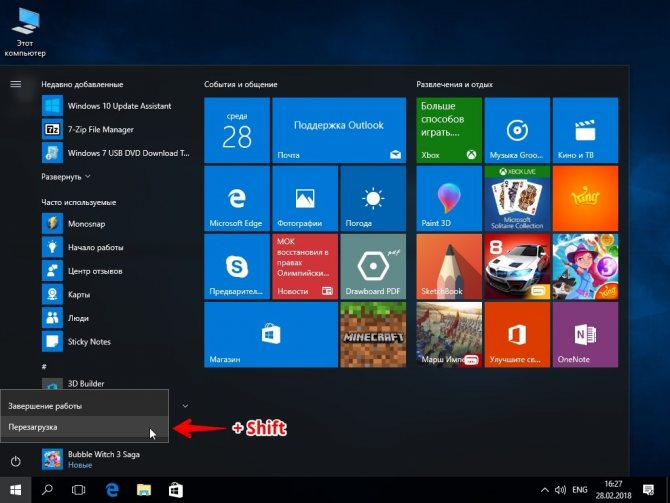This screenshot has height=503, width=670.
Task: Open the Skype preview tile
Action: (237, 266)
